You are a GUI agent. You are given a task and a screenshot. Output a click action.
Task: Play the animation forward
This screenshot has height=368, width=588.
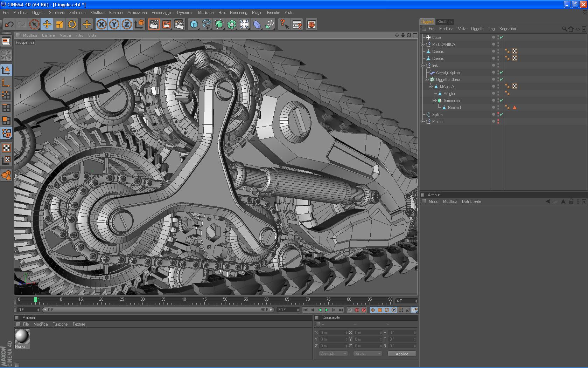(327, 310)
